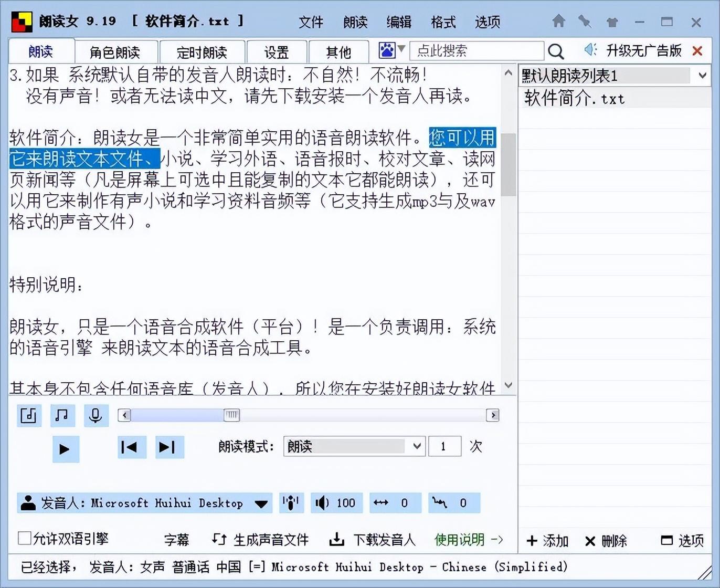Start reading with the play button
This screenshot has height=588, width=720.
pyautogui.click(x=66, y=449)
